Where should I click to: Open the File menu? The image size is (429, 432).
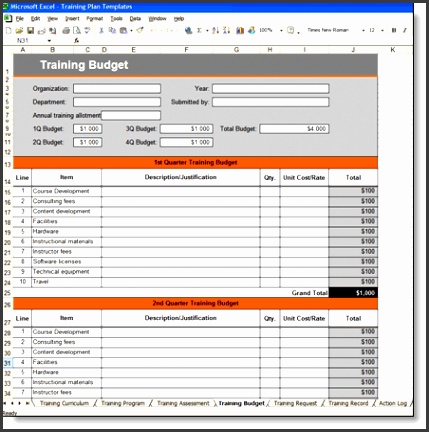point(20,19)
